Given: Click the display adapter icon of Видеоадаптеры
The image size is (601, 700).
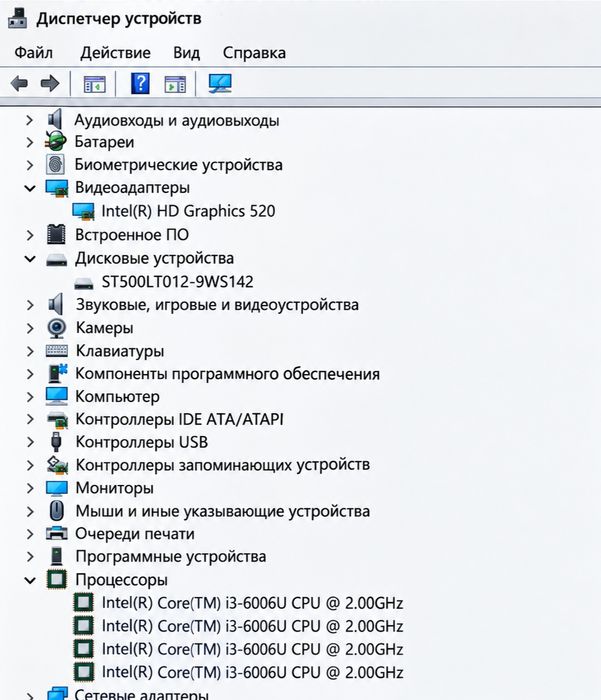Looking at the screenshot, I should click(x=57, y=188).
